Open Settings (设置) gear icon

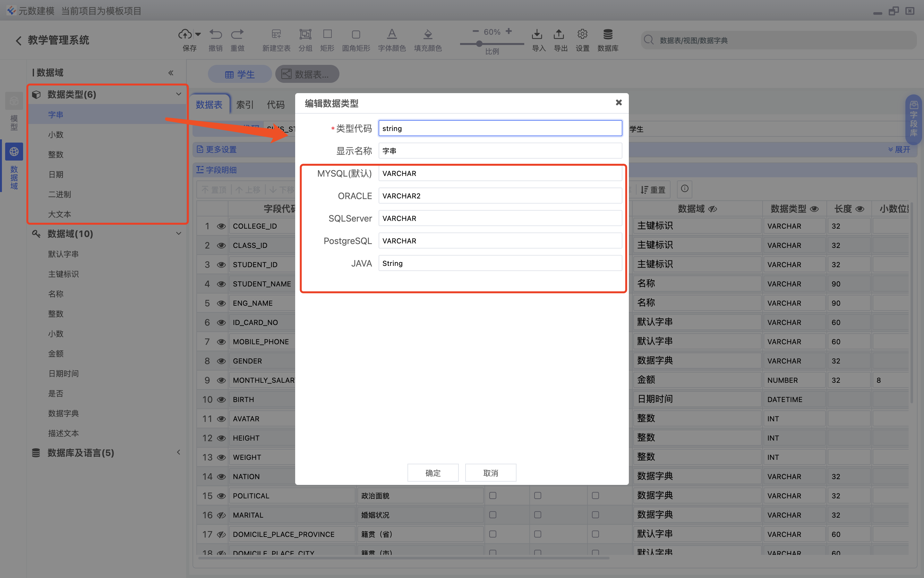point(582,34)
